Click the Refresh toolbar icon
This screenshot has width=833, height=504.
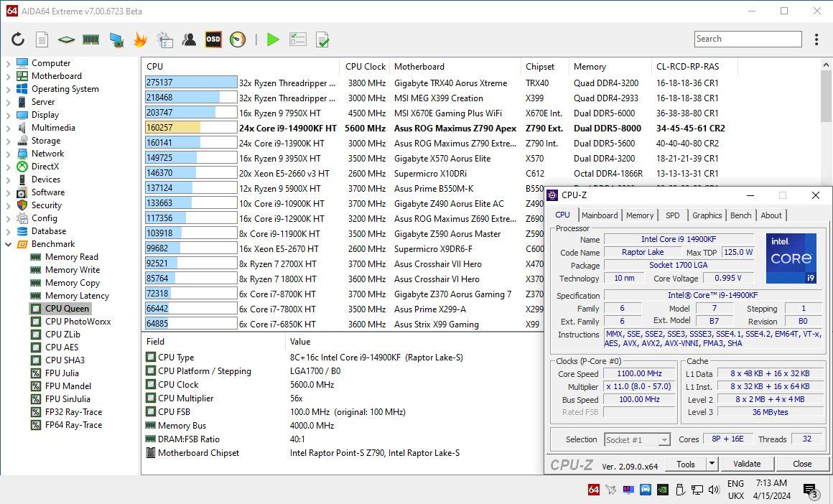click(x=18, y=39)
